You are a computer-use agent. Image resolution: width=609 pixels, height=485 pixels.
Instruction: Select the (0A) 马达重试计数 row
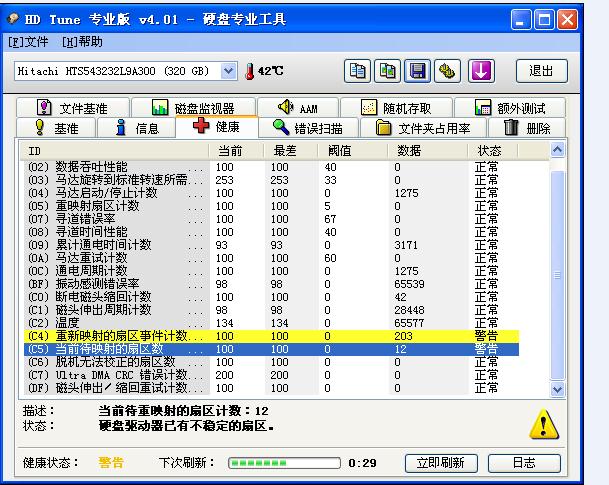(x=271, y=258)
